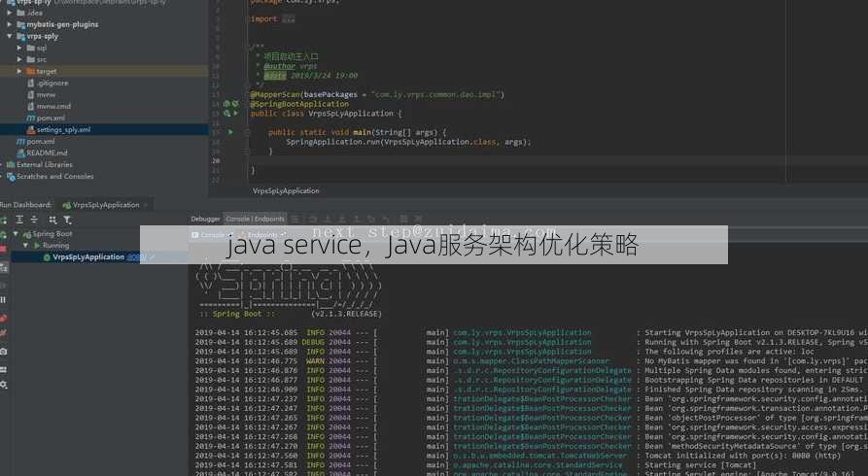This screenshot has height=476, width=868.
Task: Click the DEBUG log level entry
Action: [x=313, y=342]
